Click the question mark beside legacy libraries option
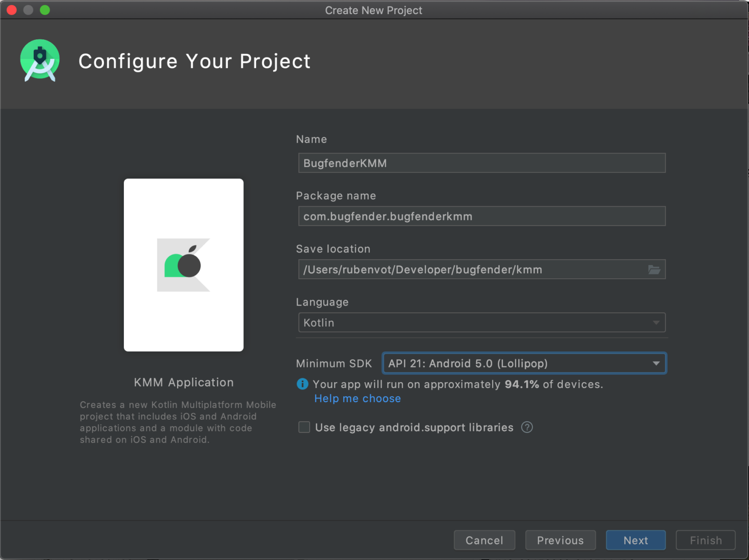This screenshot has width=749, height=560. coord(527,427)
